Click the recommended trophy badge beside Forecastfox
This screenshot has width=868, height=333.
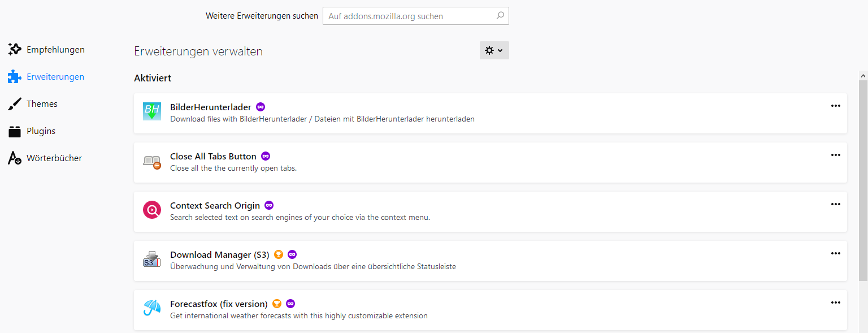click(x=277, y=304)
